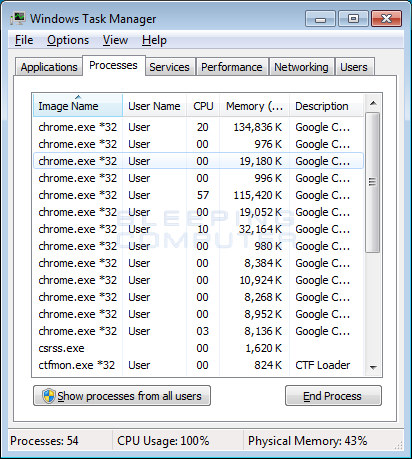Click the 824 K memory cell

(268, 365)
